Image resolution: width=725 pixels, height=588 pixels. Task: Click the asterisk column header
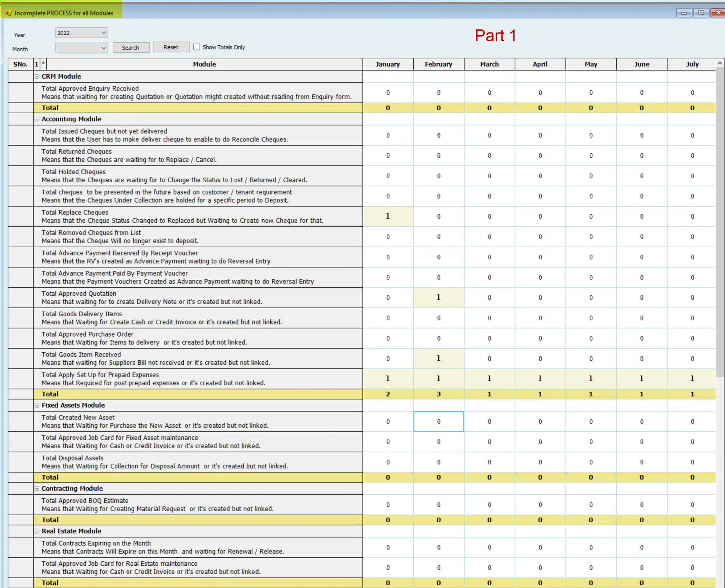[43, 64]
